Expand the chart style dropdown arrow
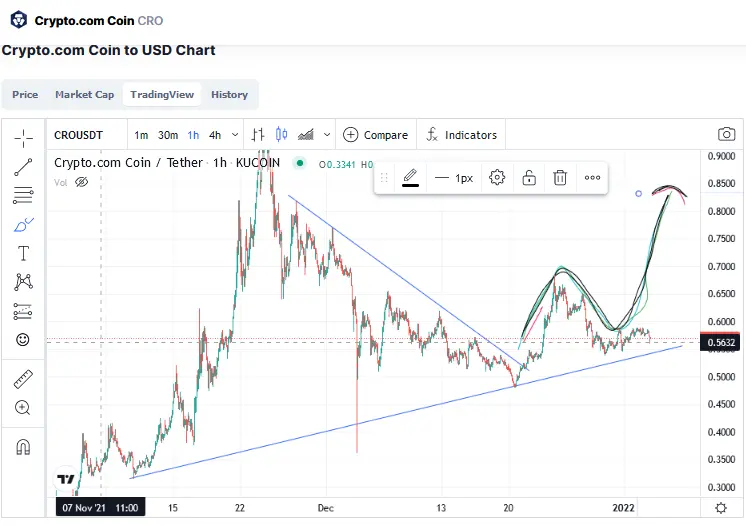 tap(327, 135)
